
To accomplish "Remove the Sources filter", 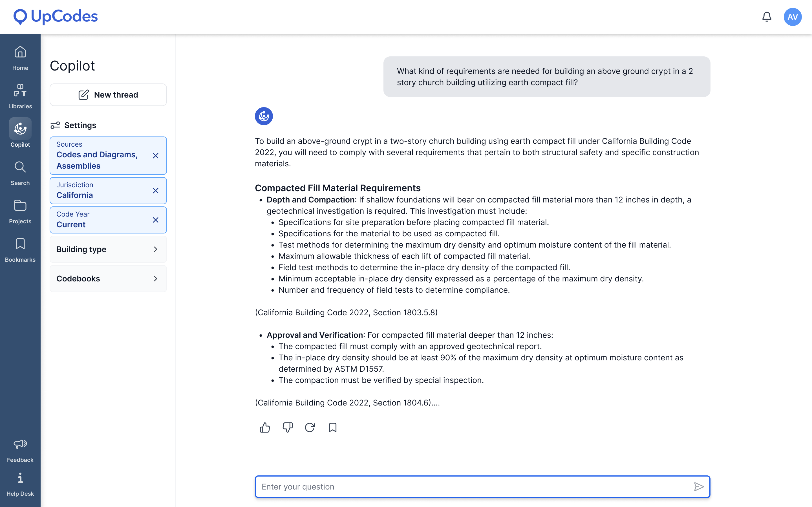I will tap(156, 156).
